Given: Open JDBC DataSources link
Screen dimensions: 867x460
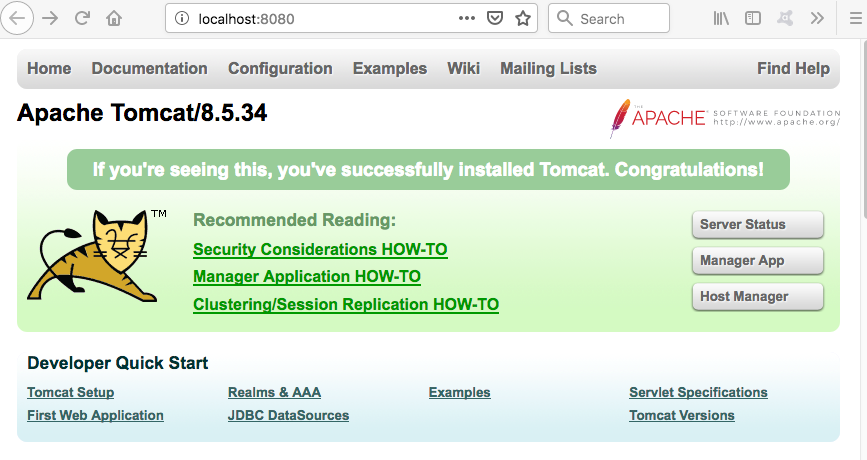Looking at the screenshot, I should click(288, 416).
